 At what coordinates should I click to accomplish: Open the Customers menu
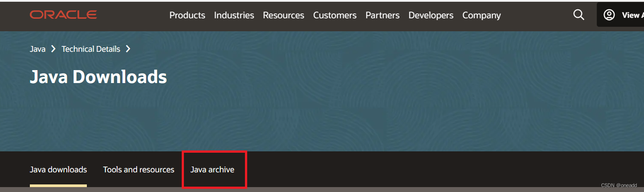[334, 15]
